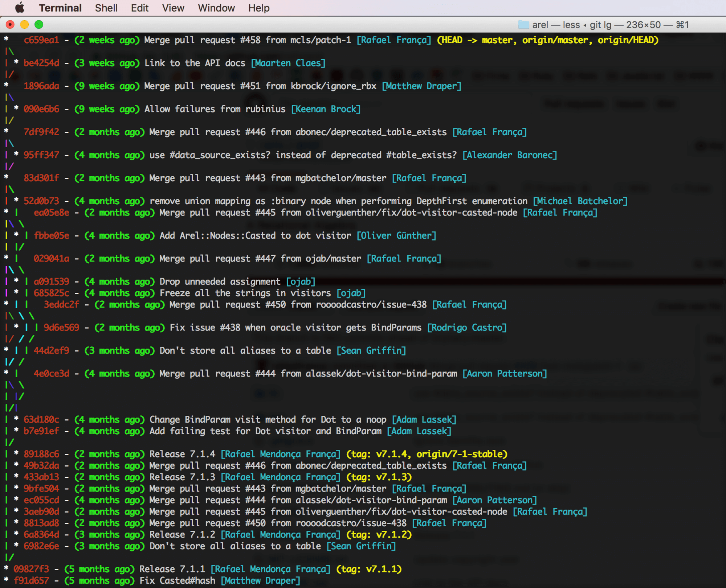The width and height of the screenshot is (726, 588).
Task: Click commit hash be4254d
Action: click(x=41, y=63)
